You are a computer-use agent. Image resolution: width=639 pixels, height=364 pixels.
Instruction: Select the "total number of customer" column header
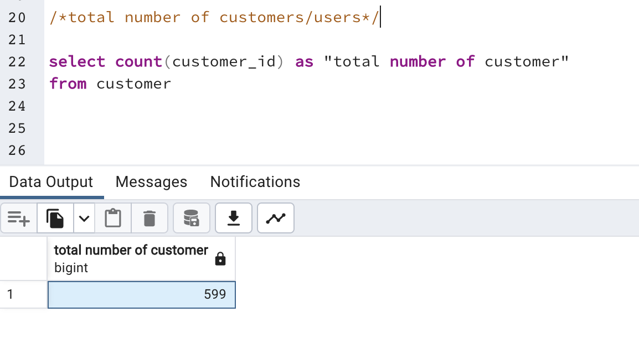point(131,251)
